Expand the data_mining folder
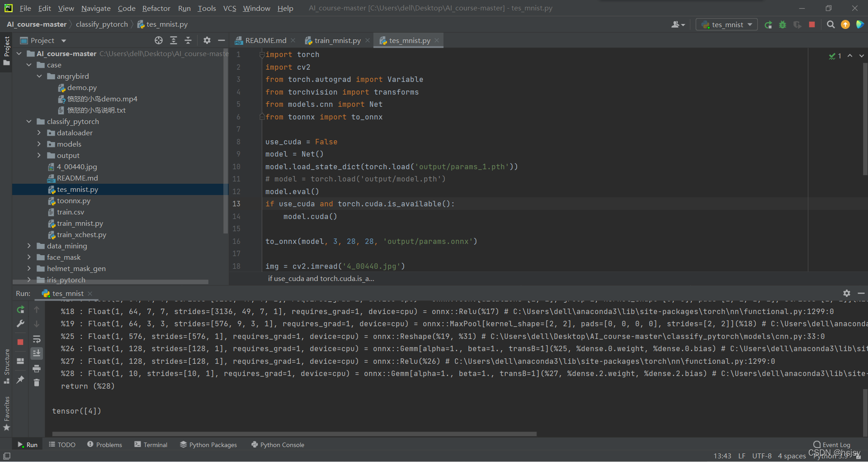 tap(29, 246)
